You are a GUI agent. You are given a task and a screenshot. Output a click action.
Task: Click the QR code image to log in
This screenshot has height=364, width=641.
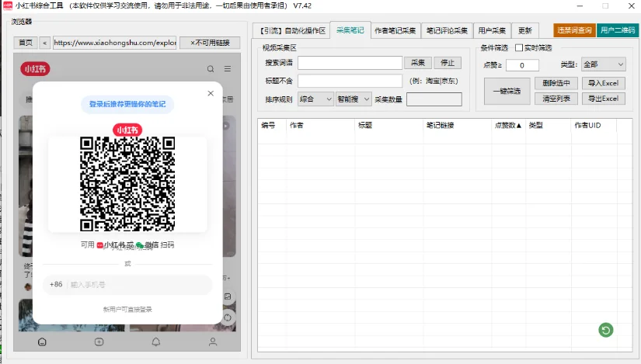pyautogui.click(x=127, y=184)
